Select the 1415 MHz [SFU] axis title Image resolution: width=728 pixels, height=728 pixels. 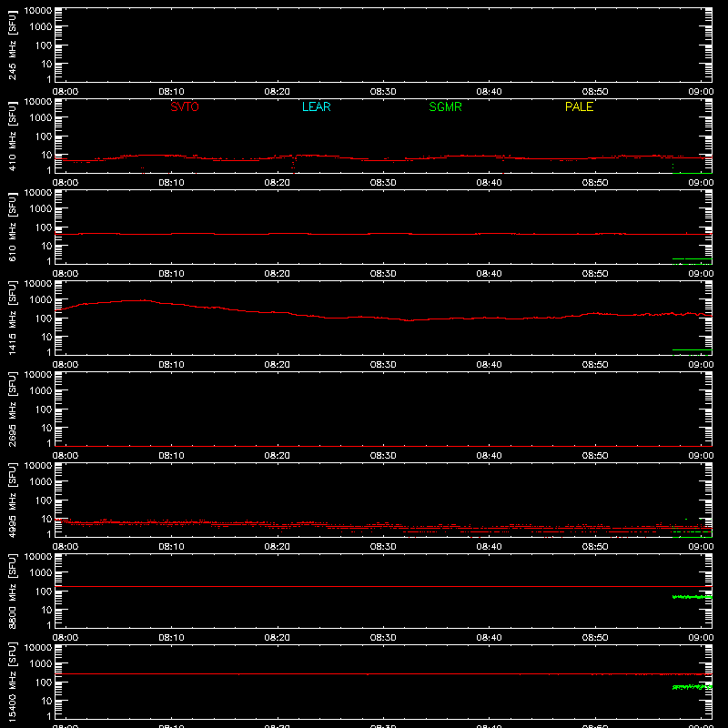click(13, 318)
